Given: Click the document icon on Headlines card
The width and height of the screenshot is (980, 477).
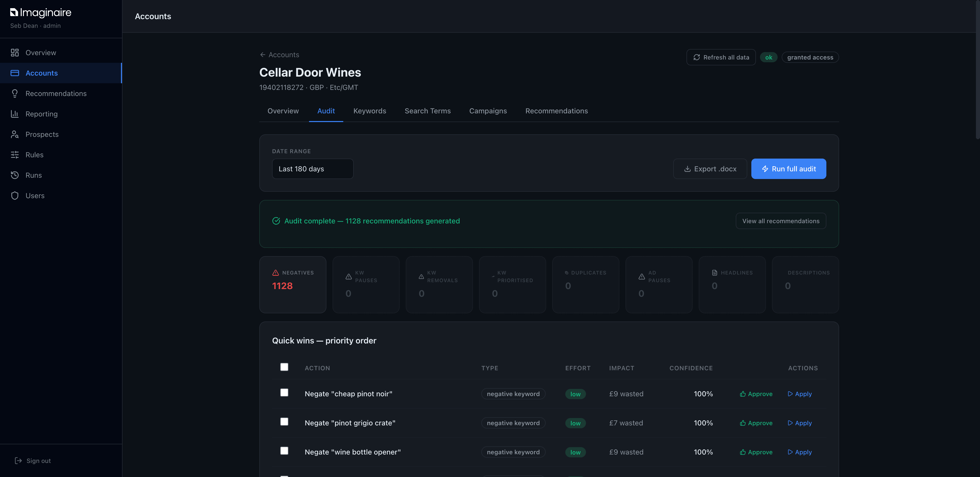Looking at the screenshot, I should click(715, 273).
